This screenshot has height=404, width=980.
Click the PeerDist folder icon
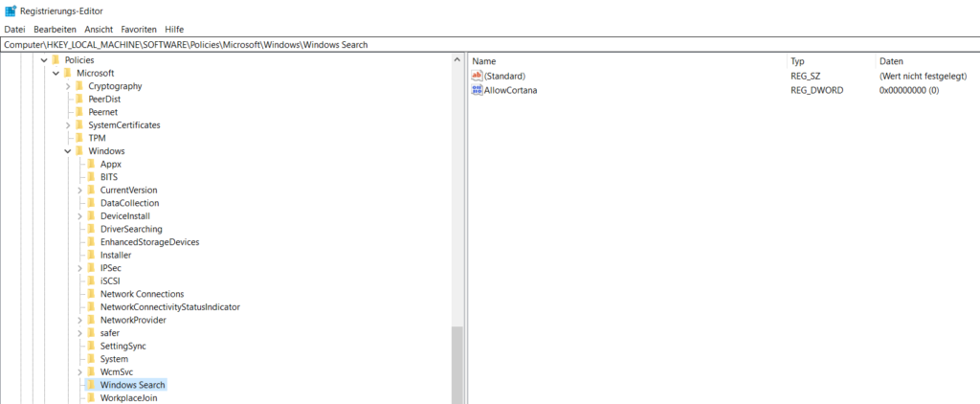(x=78, y=99)
